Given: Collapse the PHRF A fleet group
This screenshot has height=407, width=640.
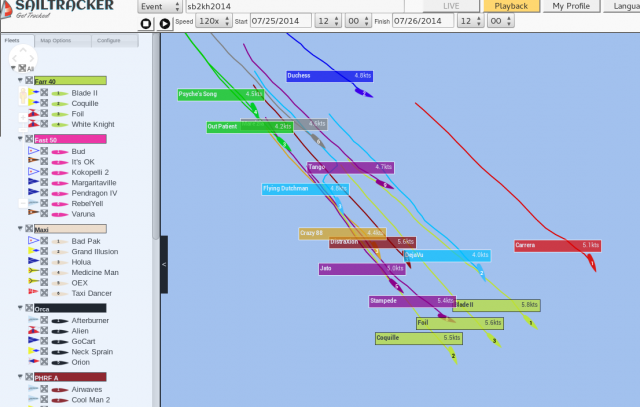Looking at the screenshot, I should point(20,377).
